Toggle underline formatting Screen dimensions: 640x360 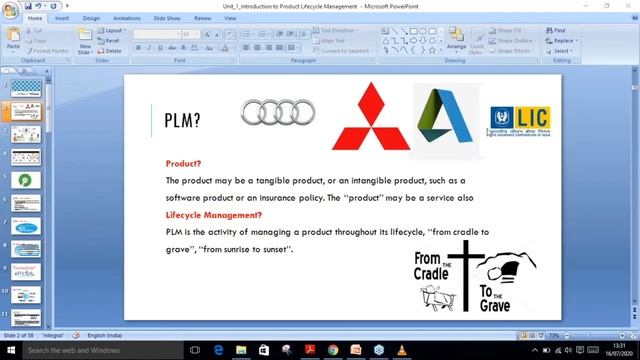click(160, 48)
